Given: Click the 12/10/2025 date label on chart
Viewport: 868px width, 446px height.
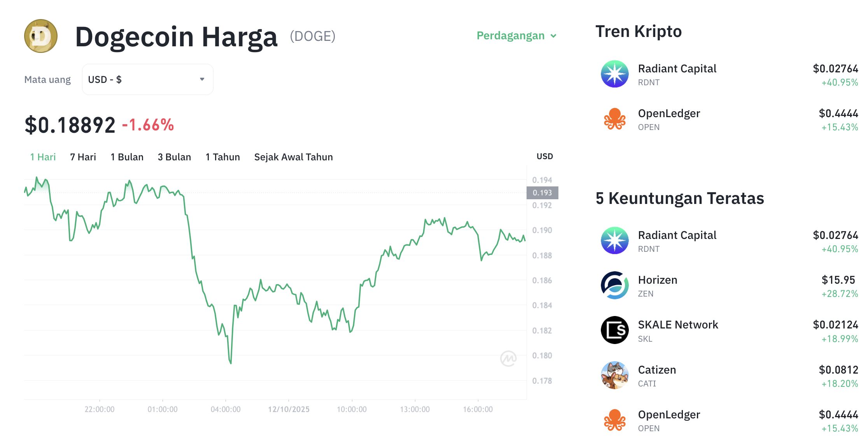Looking at the screenshot, I should (289, 409).
